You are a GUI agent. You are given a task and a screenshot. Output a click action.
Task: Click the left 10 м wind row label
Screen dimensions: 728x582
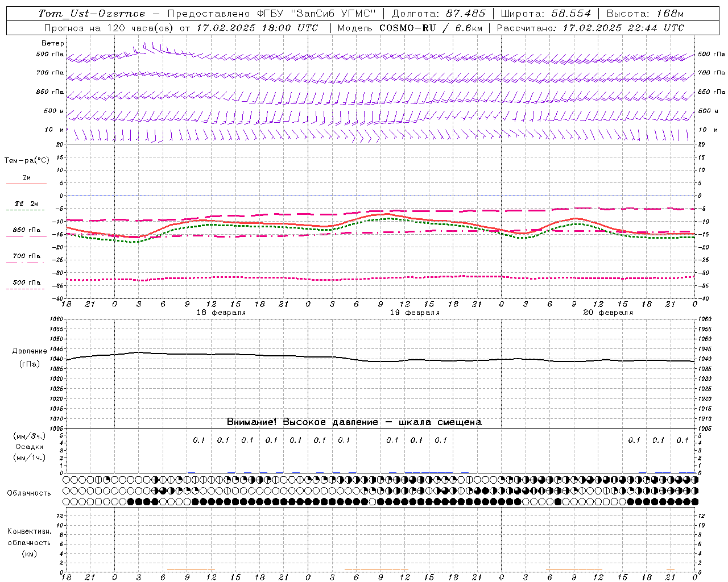pyautogui.click(x=54, y=130)
